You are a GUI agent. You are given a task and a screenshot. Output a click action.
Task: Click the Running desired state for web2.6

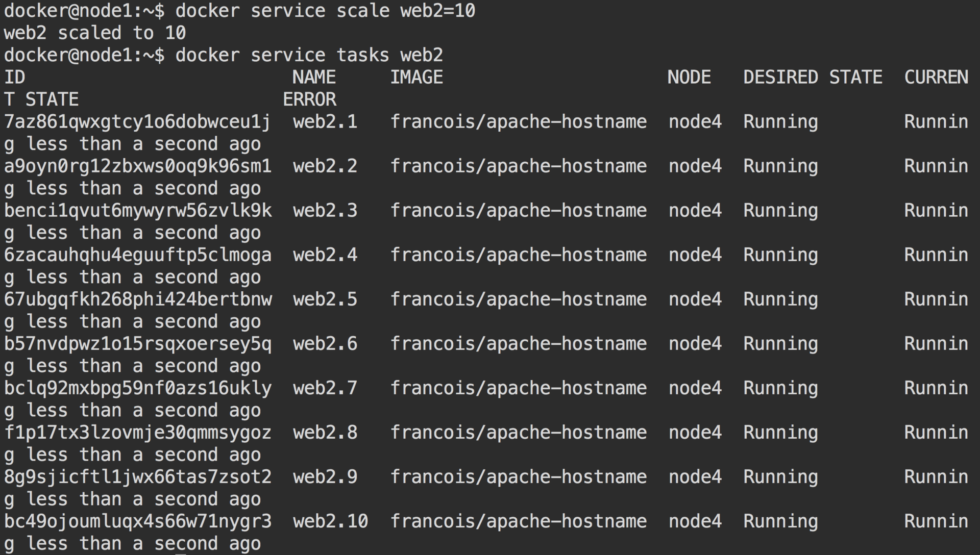pos(780,344)
